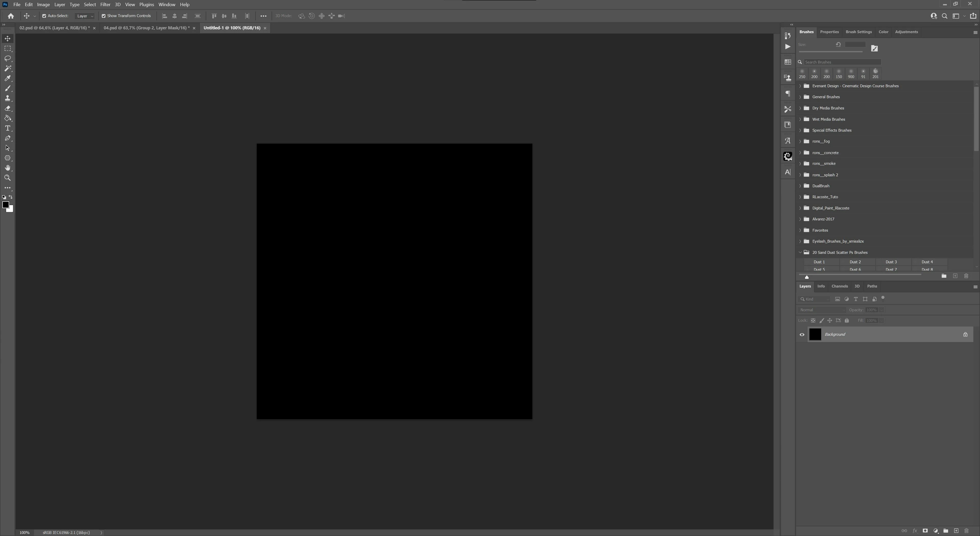Open the Filter menu
980x536 pixels.
pyautogui.click(x=105, y=5)
